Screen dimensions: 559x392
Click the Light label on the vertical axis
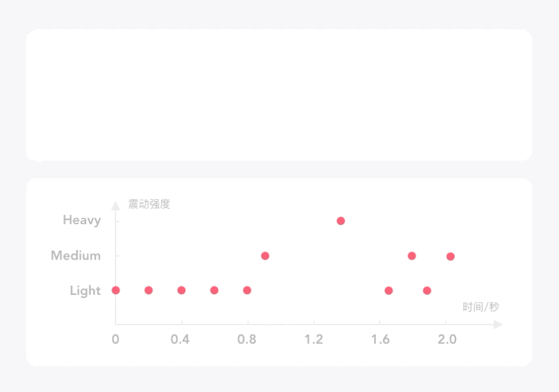coord(85,291)
